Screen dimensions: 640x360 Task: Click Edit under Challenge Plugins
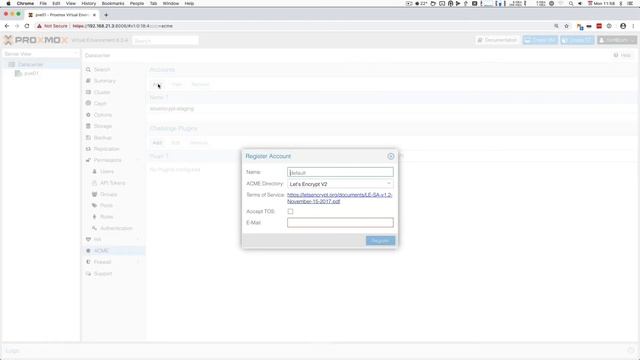(x=176, y=143)
